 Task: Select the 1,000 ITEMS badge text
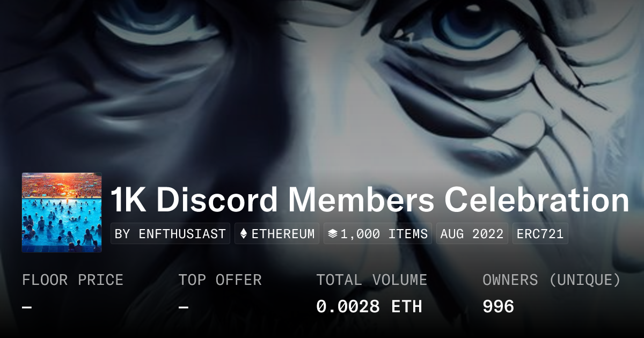(383, 234)
